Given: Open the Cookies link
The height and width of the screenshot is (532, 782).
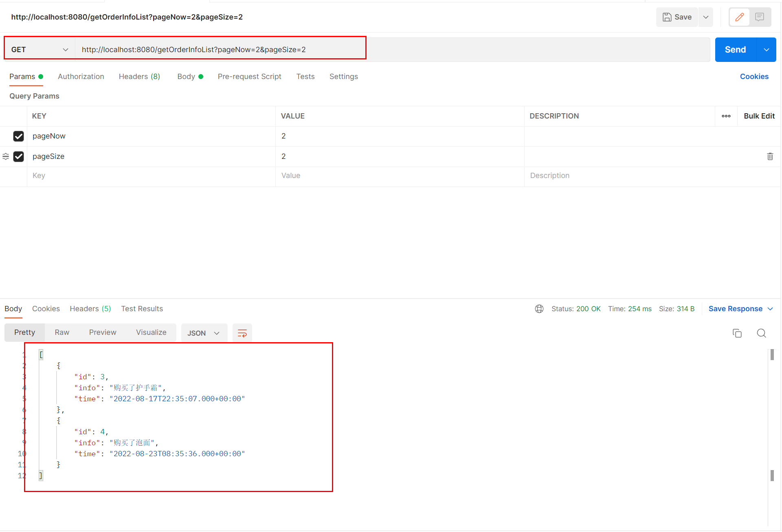Looking at the screenshot, I should (x=754, y=77).
